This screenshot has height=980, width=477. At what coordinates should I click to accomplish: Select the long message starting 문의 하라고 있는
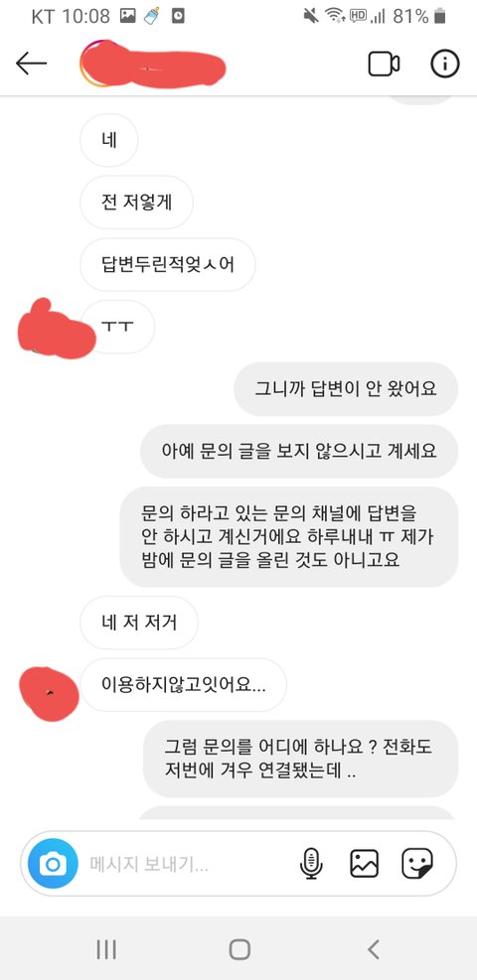[x=289, y=537]
